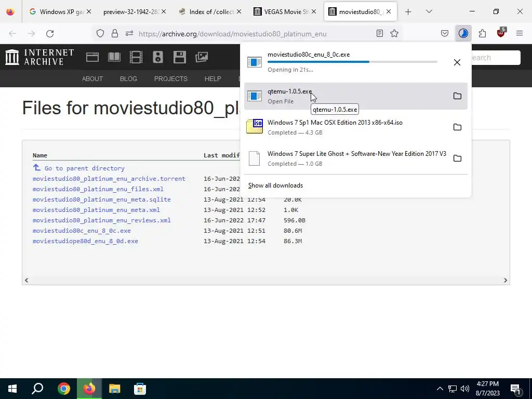The height and width of the screenshot is (399, 532).
Task: Open a new browser tab
Action: [x=408, y=12]
